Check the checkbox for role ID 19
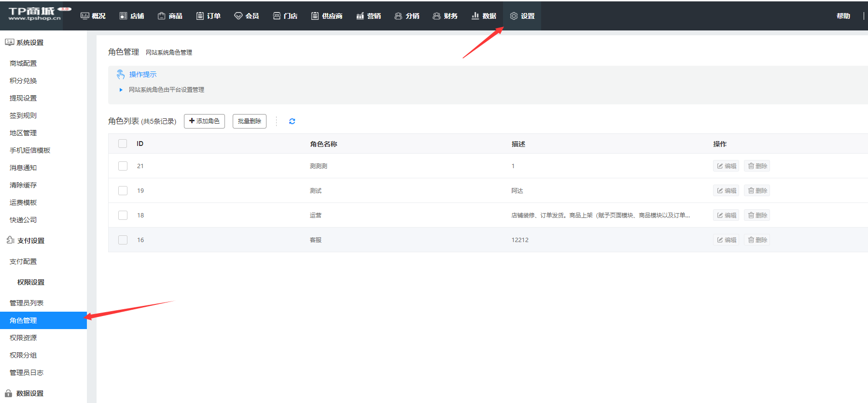 [123, 190]
